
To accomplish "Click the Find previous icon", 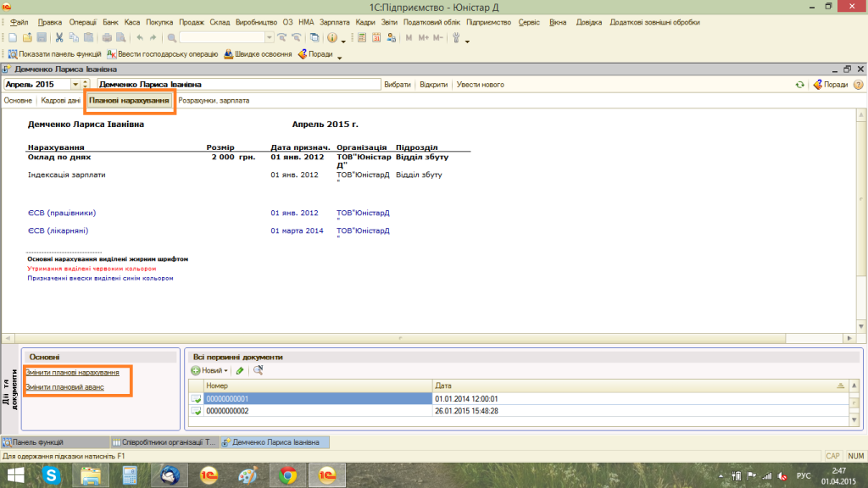I will coord(297,37).
